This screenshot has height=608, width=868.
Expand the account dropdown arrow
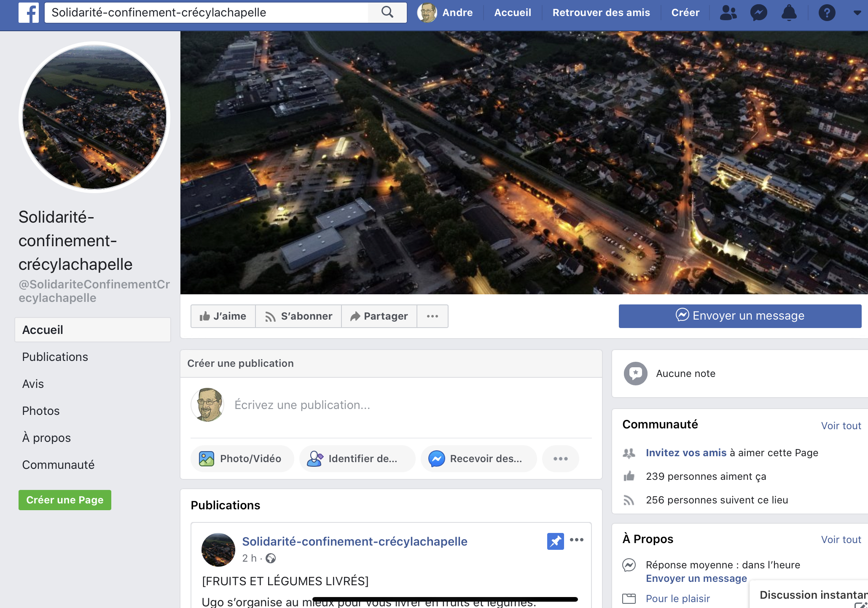coord(857,13)
